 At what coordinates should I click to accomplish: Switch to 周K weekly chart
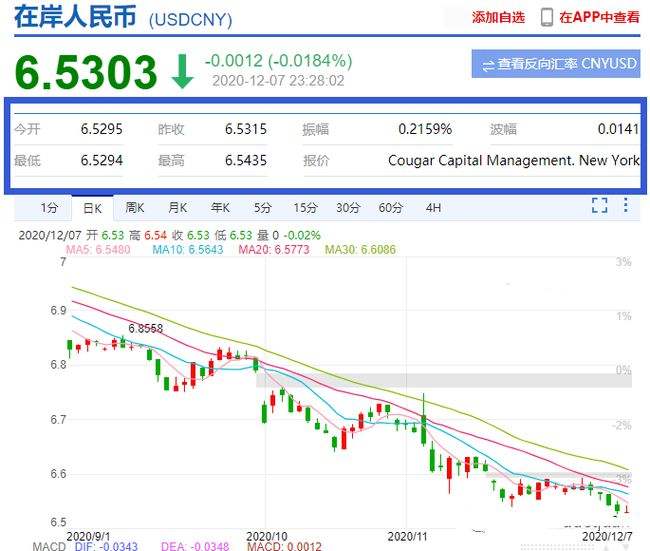coord(135,208)
